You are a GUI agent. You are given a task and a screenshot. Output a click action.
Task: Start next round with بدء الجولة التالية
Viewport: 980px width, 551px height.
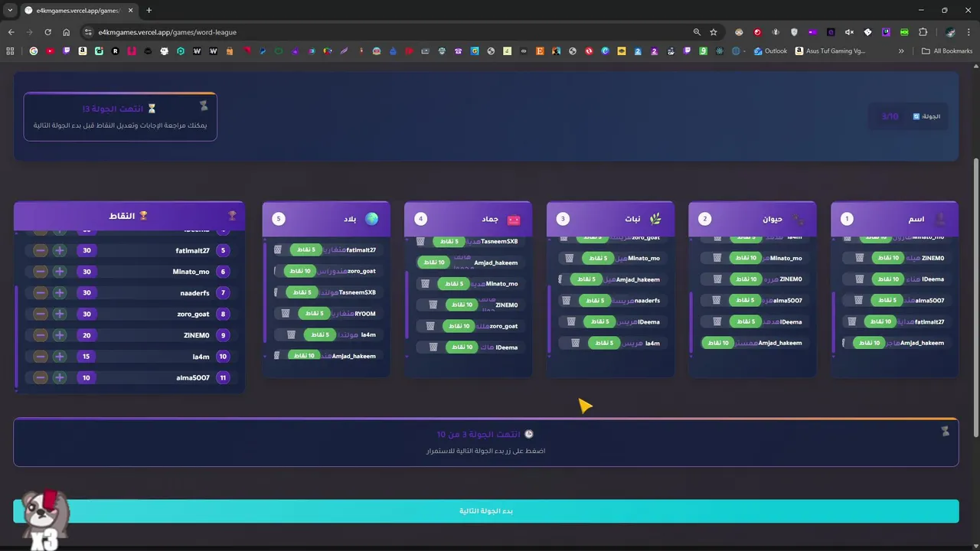pos(485,511)
